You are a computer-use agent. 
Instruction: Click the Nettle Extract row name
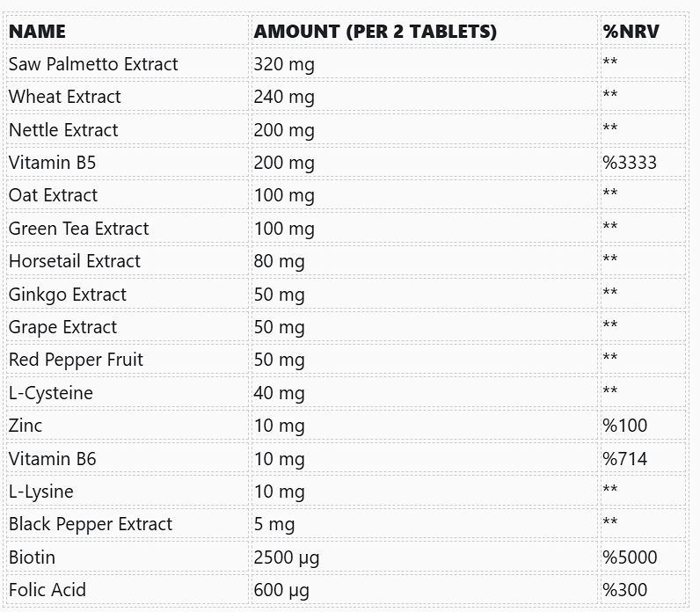(x=63, y=130)
